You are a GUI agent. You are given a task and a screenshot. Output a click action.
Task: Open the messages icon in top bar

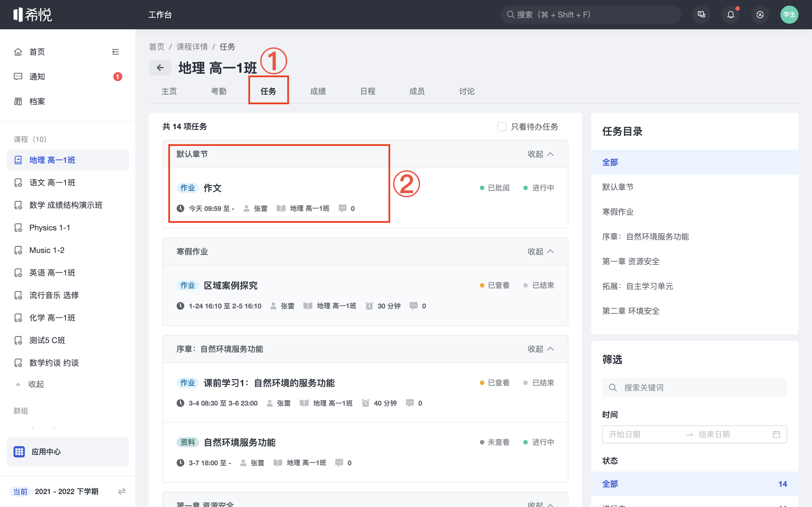click(x=701, y=15)
